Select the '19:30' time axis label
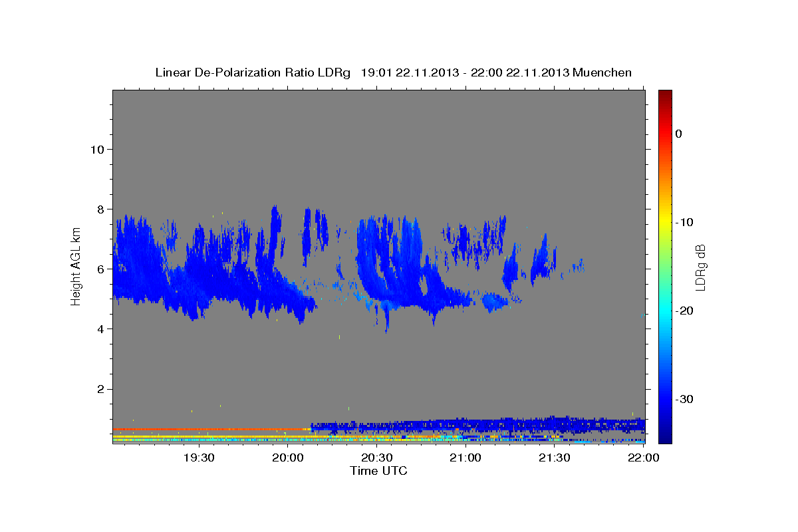Image resolution: width=798 pixels, height=532 pixels. 199,458
